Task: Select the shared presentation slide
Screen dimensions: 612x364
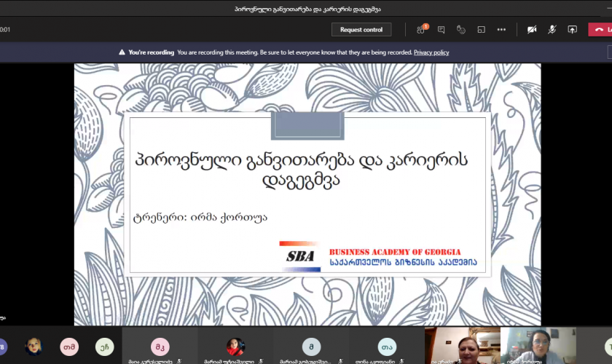Action: 307,194
